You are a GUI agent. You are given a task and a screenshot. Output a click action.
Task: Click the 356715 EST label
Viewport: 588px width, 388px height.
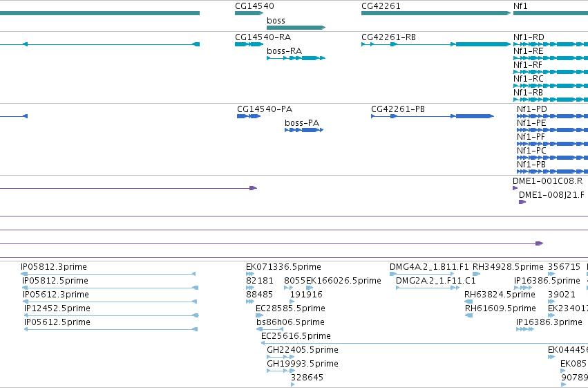coord(565,267)
